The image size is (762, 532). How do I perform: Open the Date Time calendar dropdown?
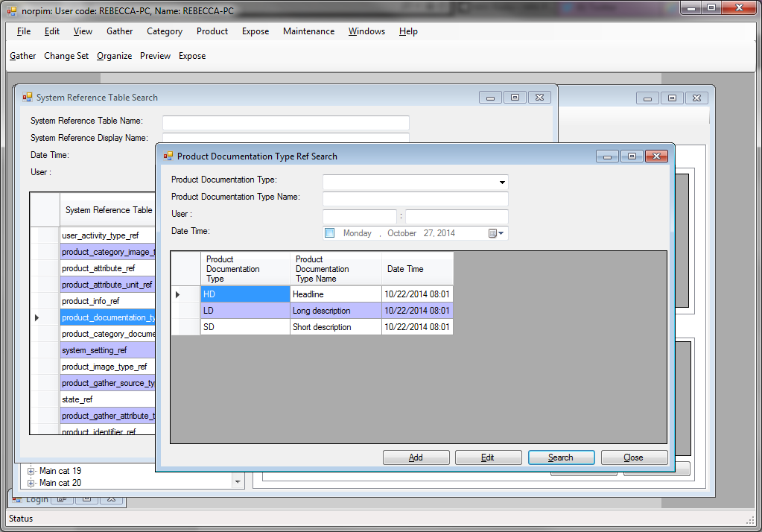tap(496, 233)
